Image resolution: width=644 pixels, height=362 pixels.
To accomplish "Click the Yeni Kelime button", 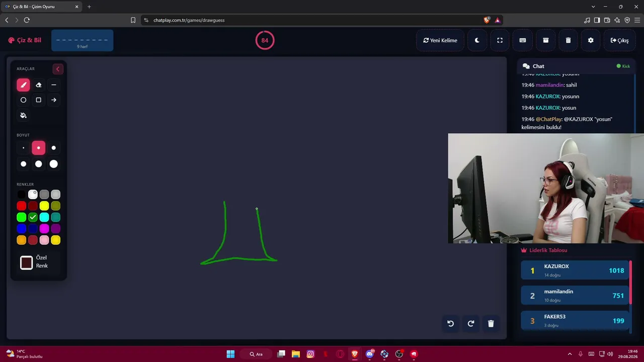I will [440, 40].
